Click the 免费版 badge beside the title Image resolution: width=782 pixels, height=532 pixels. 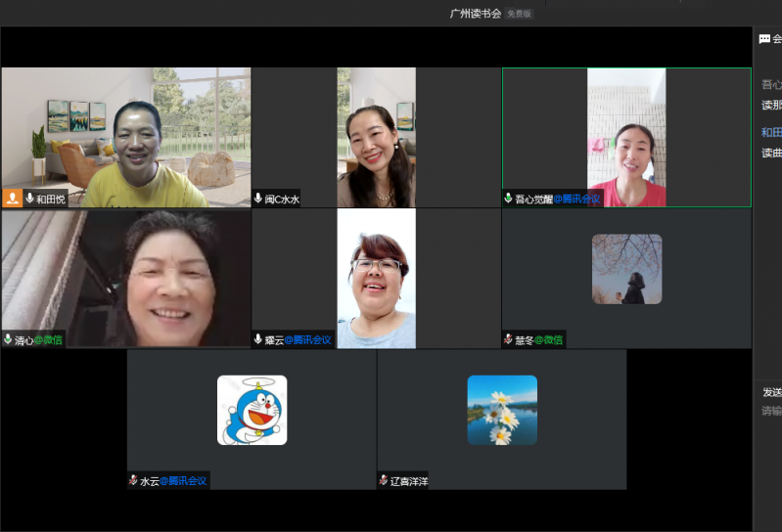[519, 14]
